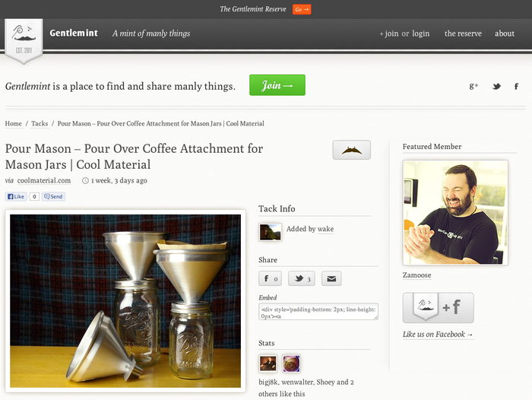The height and width of the screenshot is (400, 532).
Task: Open the Facebook header icon
Action: click(516, 86)
